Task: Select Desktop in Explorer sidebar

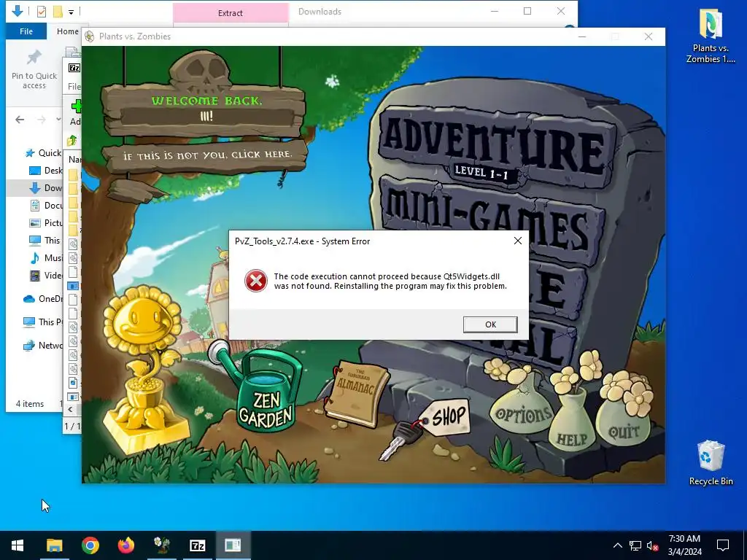Action: click(46, 171)
